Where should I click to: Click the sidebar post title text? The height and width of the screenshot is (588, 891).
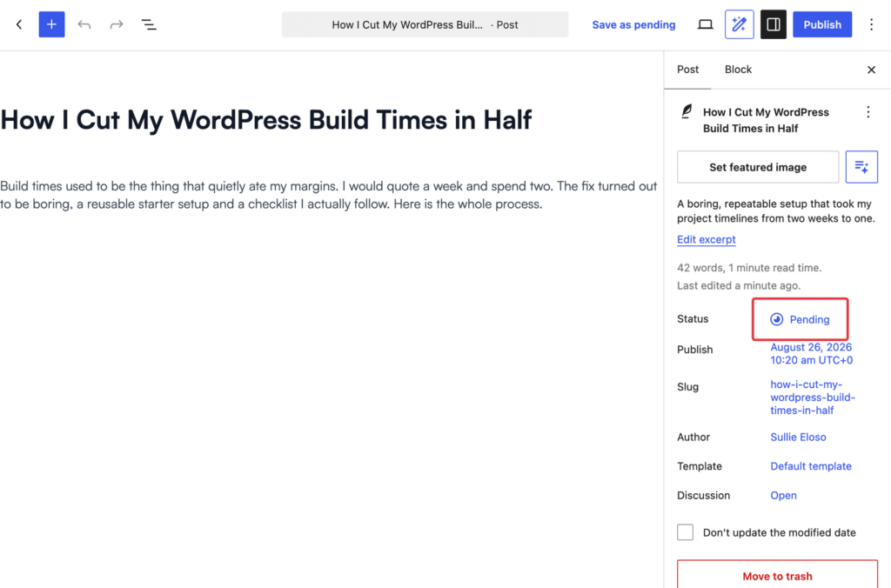[766, 120]
